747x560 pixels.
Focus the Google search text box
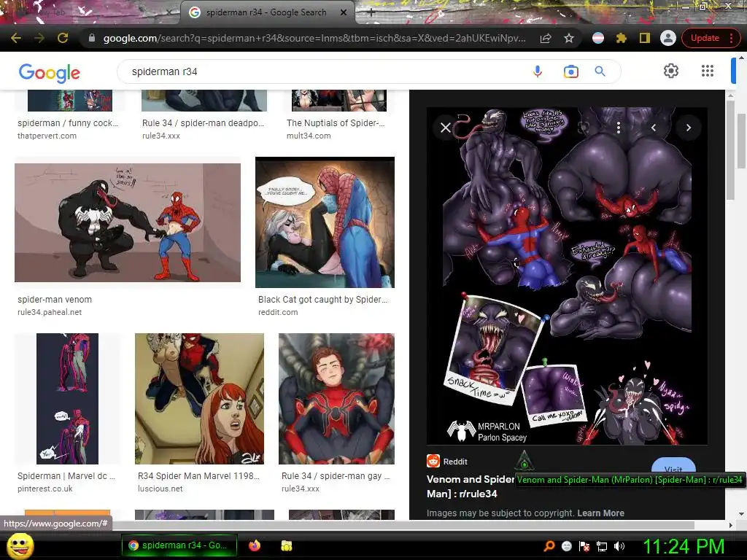click(324, 71)
